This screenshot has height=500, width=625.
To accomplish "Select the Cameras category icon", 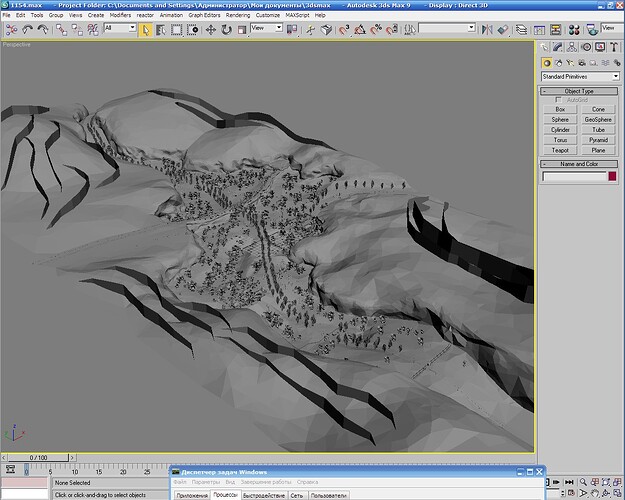I will [x=581, y=62].
